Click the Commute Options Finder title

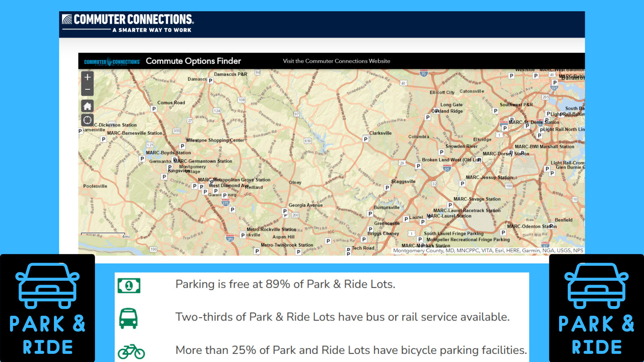click(x=193, y=61)
